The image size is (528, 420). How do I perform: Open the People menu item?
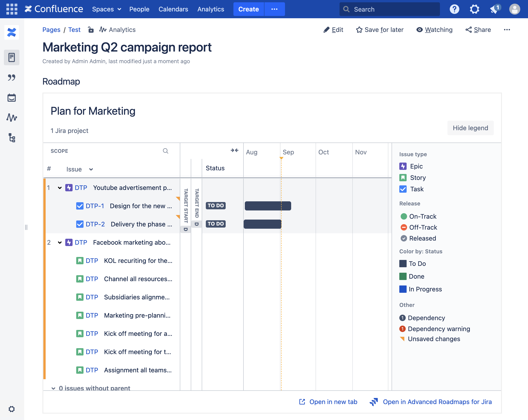[x=139, y=9]
